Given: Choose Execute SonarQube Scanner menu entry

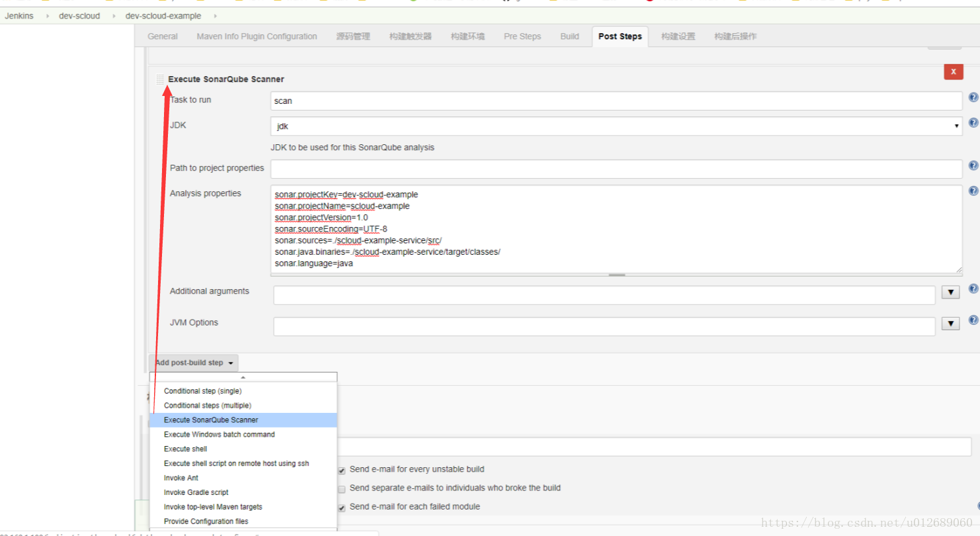Looking at the screenshot, I should pos(243,420).
